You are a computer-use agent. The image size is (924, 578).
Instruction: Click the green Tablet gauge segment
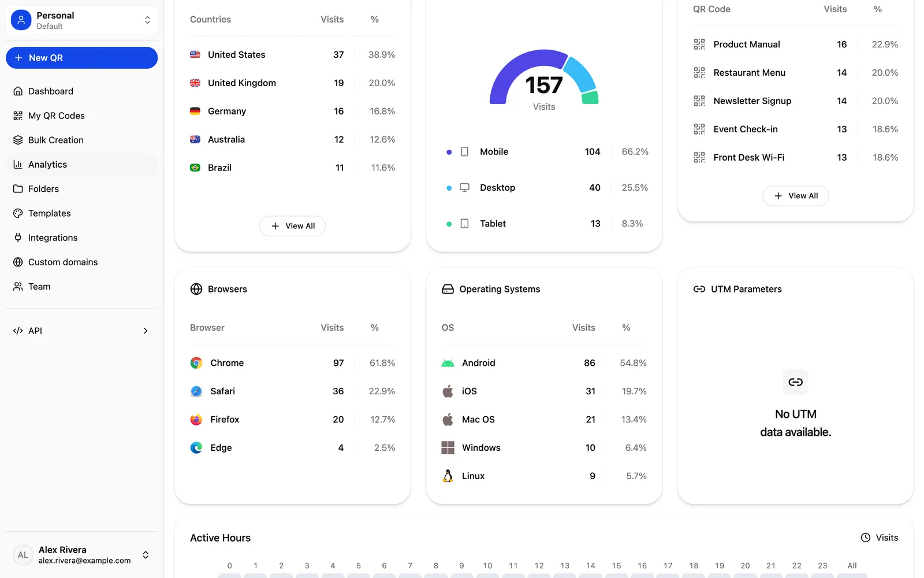coord(590,98)
